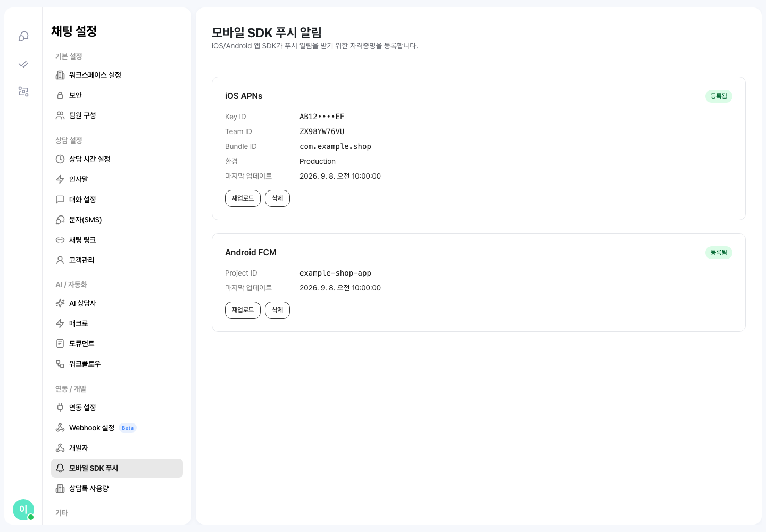Click the 등록됨 badge on Android FCM

[719, 253]
